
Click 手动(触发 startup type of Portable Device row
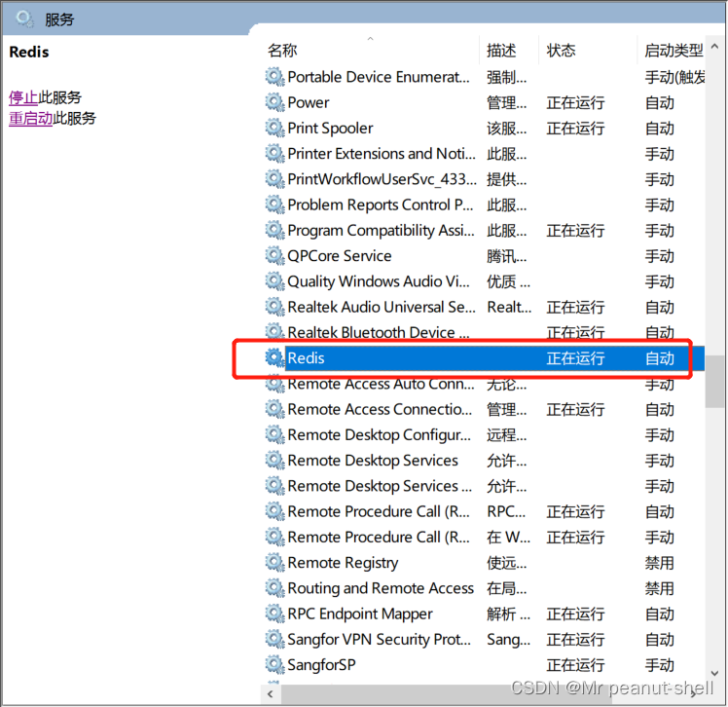tap(674, 77)
